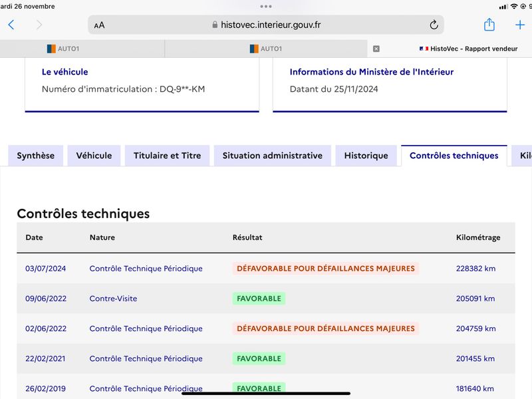Open the Véhicule tab

coord(94,156)
